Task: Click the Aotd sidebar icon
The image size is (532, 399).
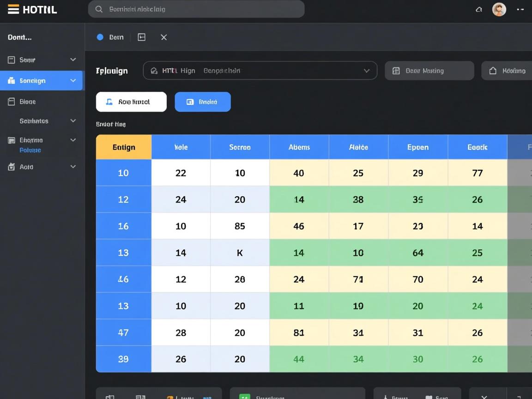Action: pos(12,167)
